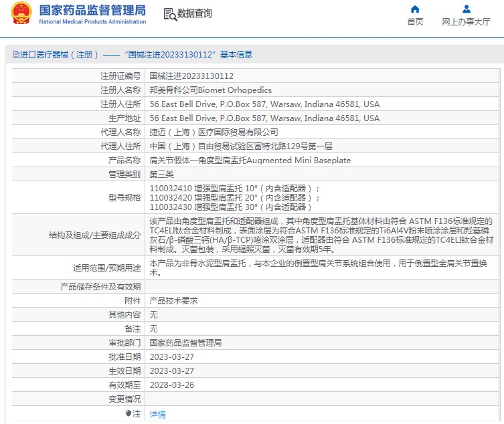Select the 适用范围/预期用途 description text
Viewport: 504px width, 424px height.
(x=318, y=268)
